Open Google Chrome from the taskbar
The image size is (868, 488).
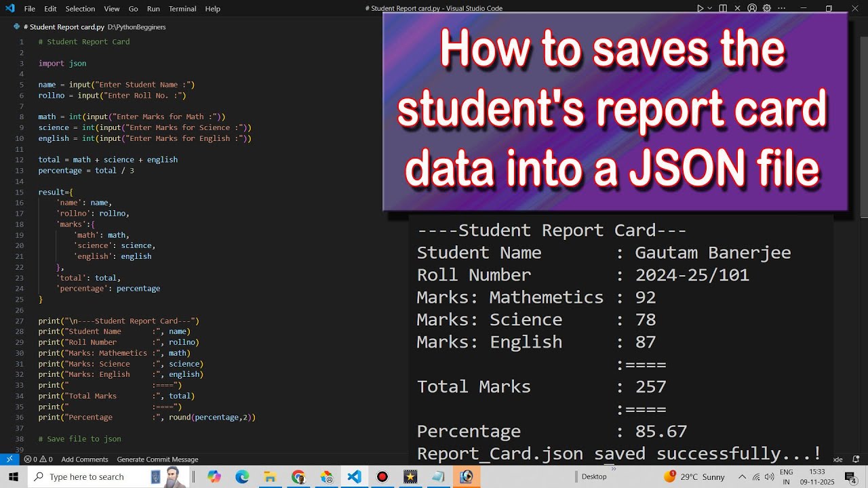coord(298,476)
